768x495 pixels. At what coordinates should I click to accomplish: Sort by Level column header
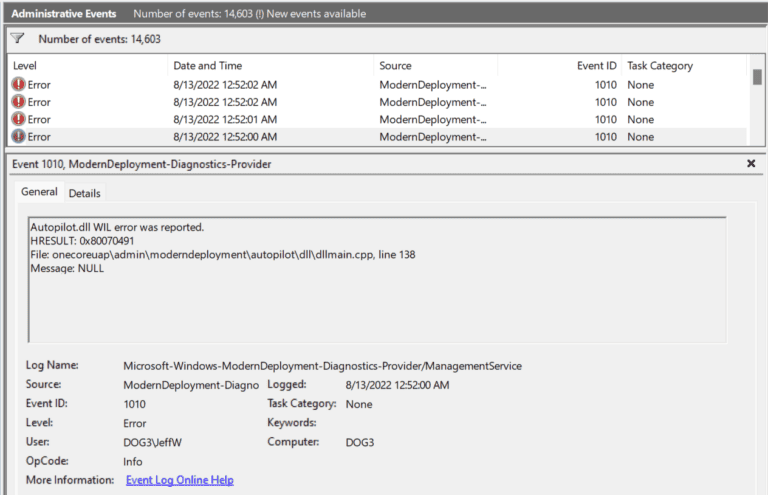pyautogui.click(x=88, y=66)
